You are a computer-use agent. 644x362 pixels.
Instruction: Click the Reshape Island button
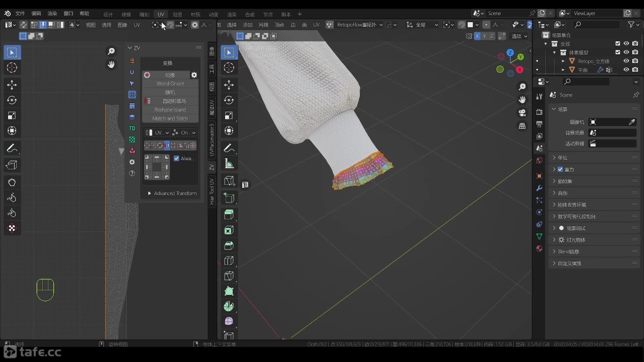click(170, 110)
